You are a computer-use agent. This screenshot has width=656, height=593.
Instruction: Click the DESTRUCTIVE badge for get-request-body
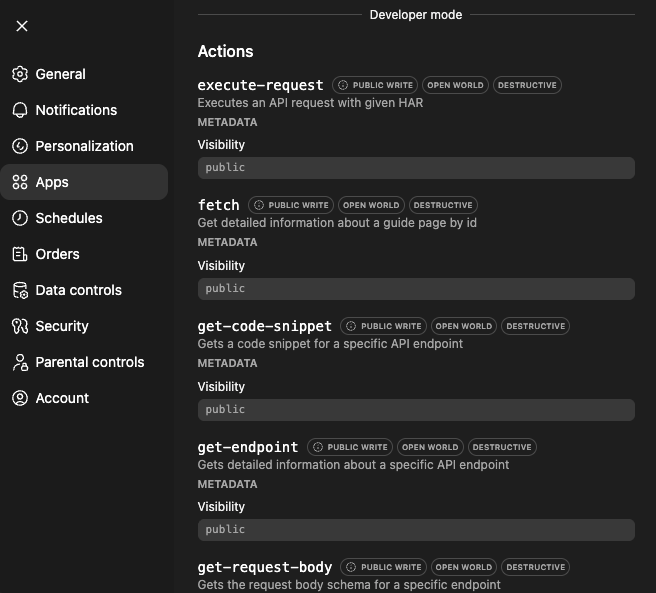tap(536, 567)
